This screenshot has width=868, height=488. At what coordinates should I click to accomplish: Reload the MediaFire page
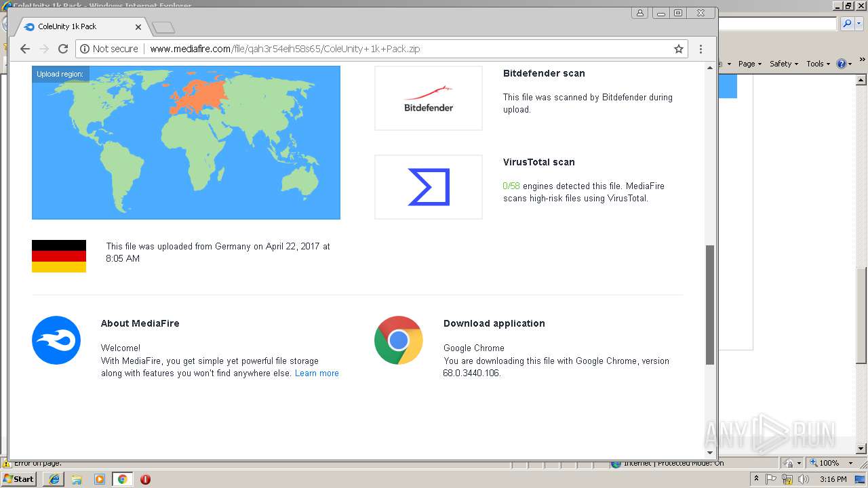(x=63, y=49)
